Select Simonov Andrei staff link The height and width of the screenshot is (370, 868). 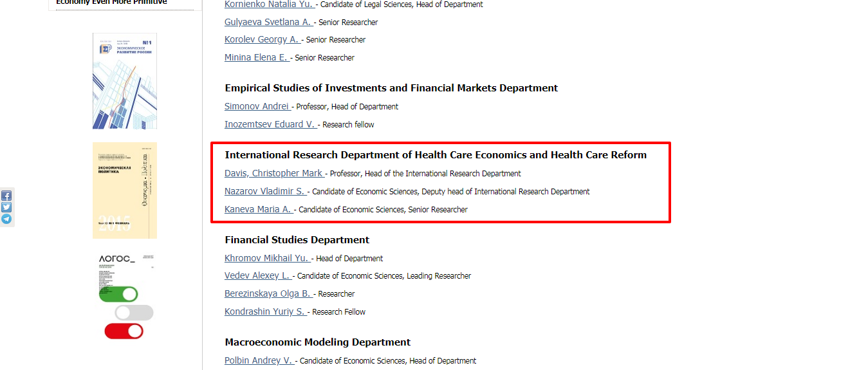[258, 106]
